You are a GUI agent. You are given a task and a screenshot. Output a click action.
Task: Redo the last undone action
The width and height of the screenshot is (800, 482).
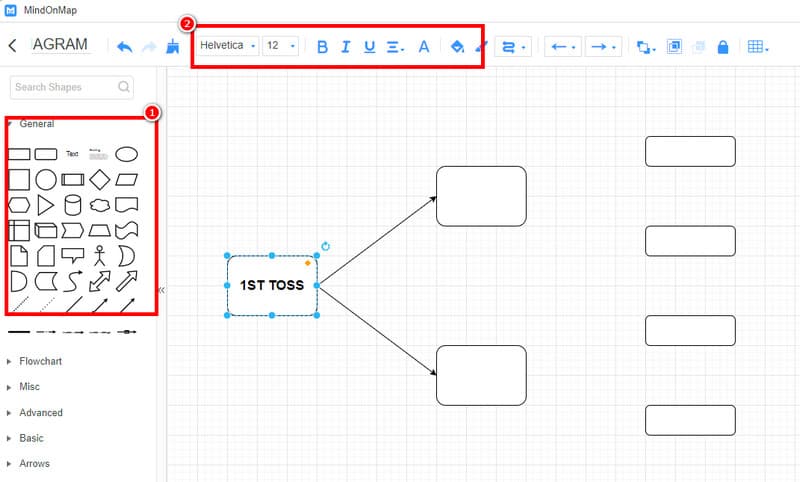pos(149,47)
